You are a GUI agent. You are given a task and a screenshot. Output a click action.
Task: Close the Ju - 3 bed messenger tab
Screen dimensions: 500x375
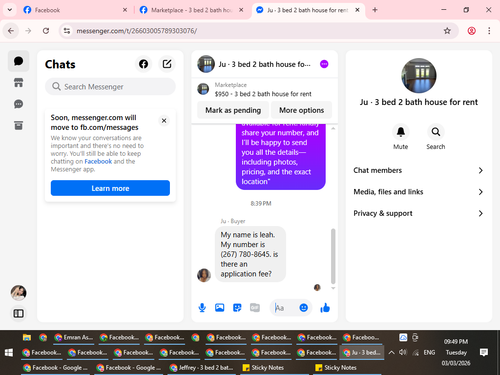point(357,10)
